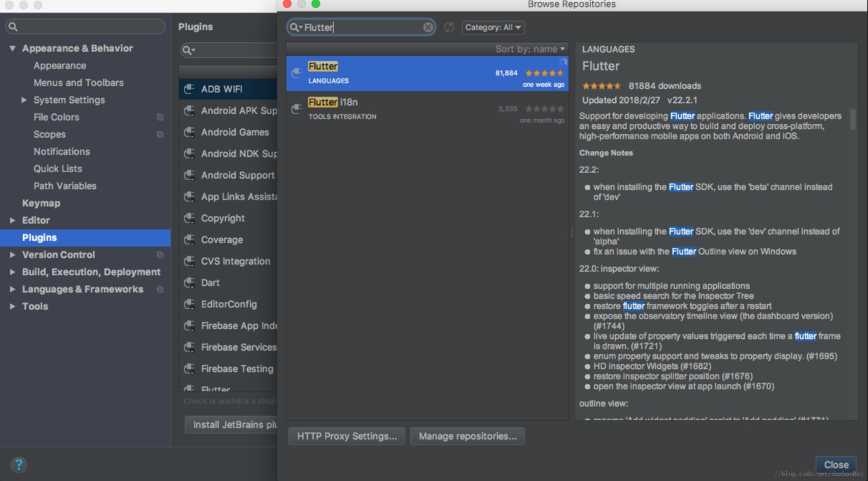Viewport: 868px width, 481px height.
Task: Open Quick Lists settings
Action: point(57,169)
